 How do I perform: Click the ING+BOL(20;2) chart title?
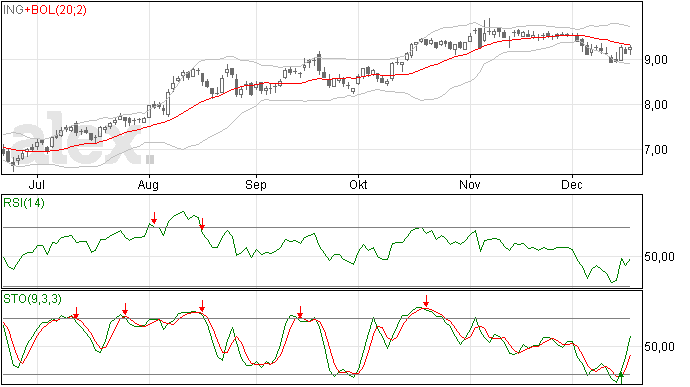[44, 10]
